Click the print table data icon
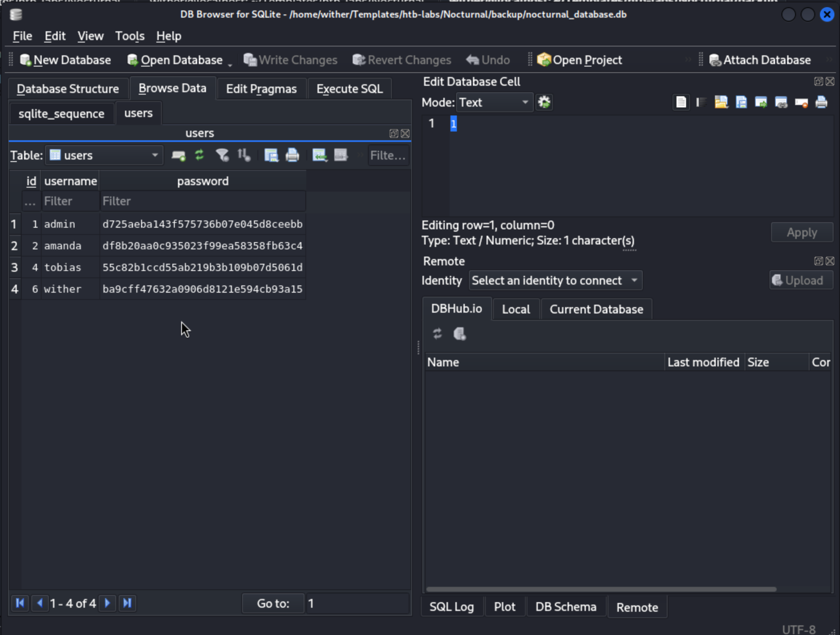Screen dimensions: 840x635 pyautogui.click(x=292, y=155)
